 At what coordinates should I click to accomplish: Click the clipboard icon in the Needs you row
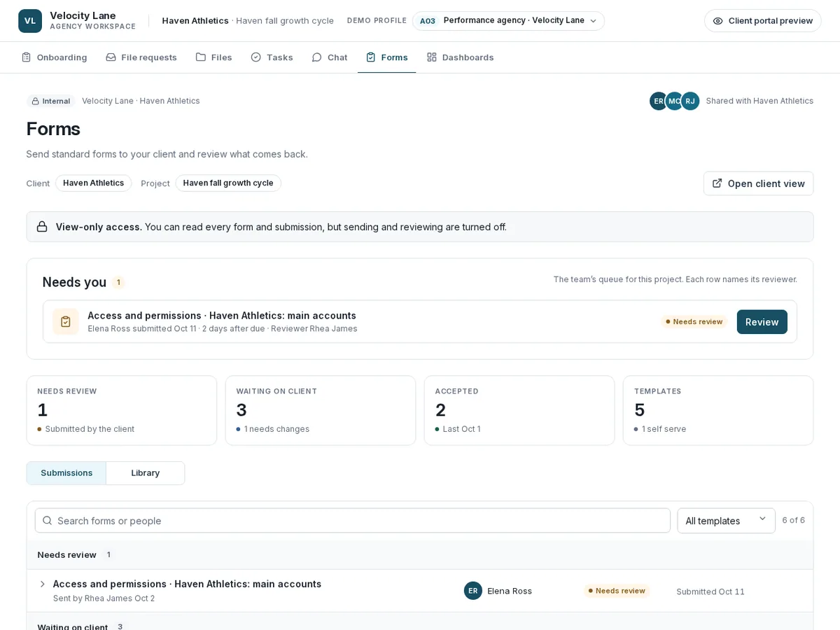click(x=66, y=322)
